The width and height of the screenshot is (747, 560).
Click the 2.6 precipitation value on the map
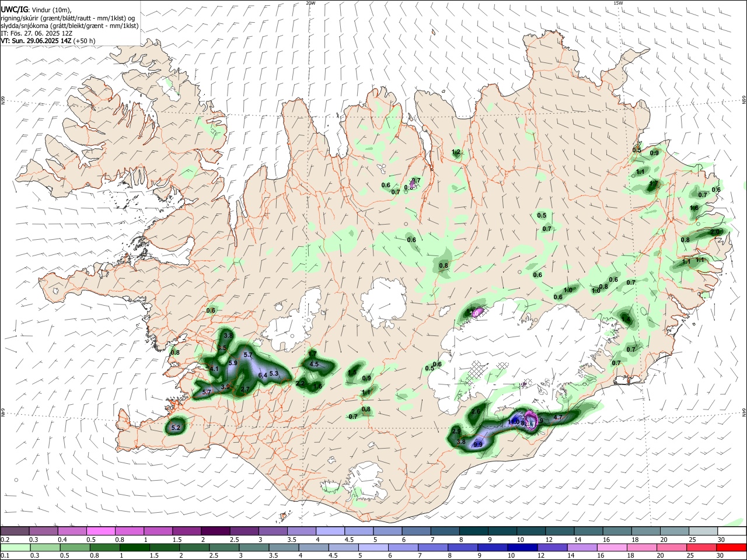coord(476,412)
